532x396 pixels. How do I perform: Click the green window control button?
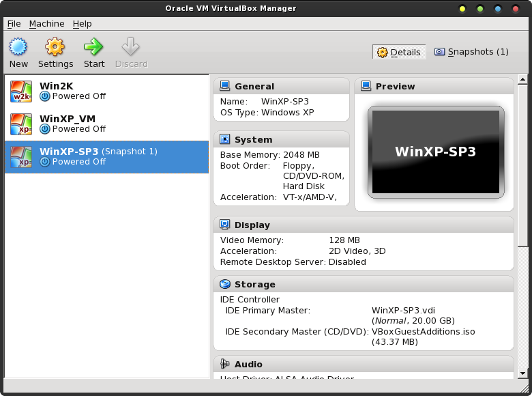(x=480, y=9)
